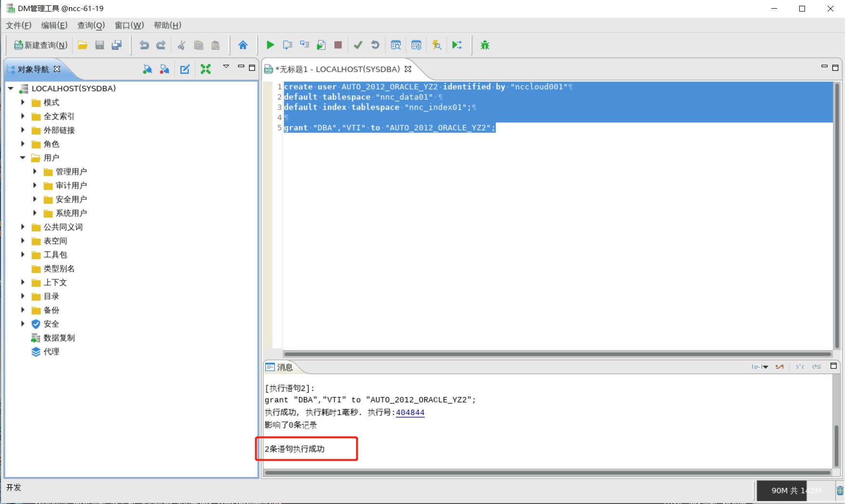This screenshot has width=845, height=504.
Task: Click the new connection icon in navigator
Action: pyautogui.click(x=147, y=69)
